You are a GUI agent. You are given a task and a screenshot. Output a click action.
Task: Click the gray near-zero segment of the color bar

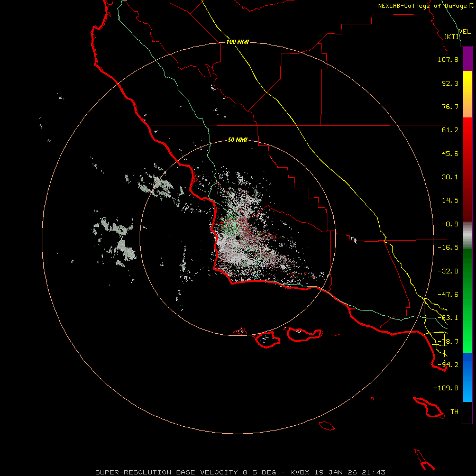coord(467,235)
